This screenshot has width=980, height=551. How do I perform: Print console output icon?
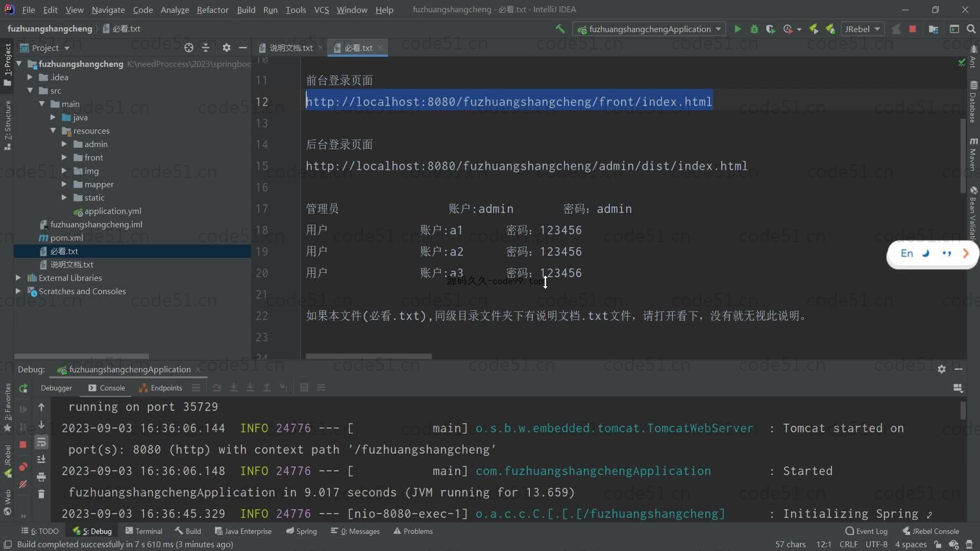(41, 477)
